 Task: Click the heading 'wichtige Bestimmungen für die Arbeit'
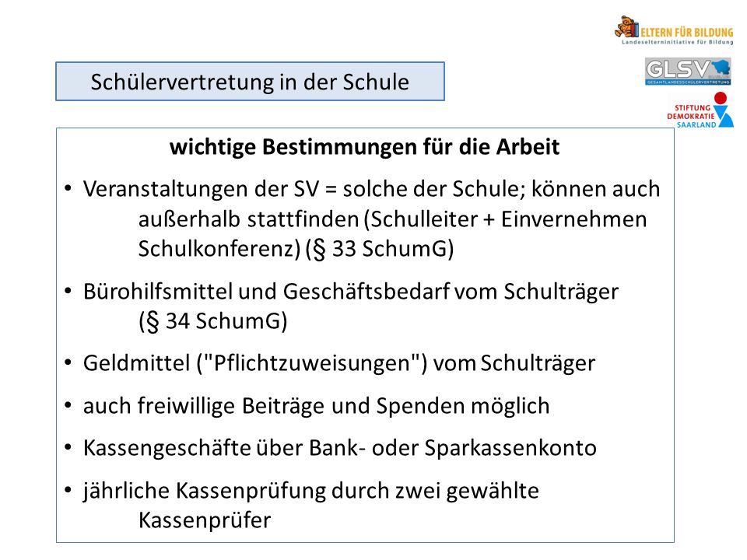[364, 147]
